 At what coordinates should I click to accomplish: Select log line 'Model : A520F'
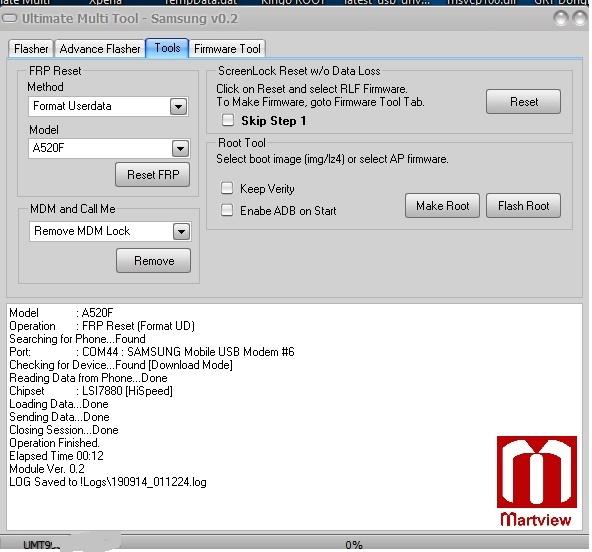pos(61,313)
